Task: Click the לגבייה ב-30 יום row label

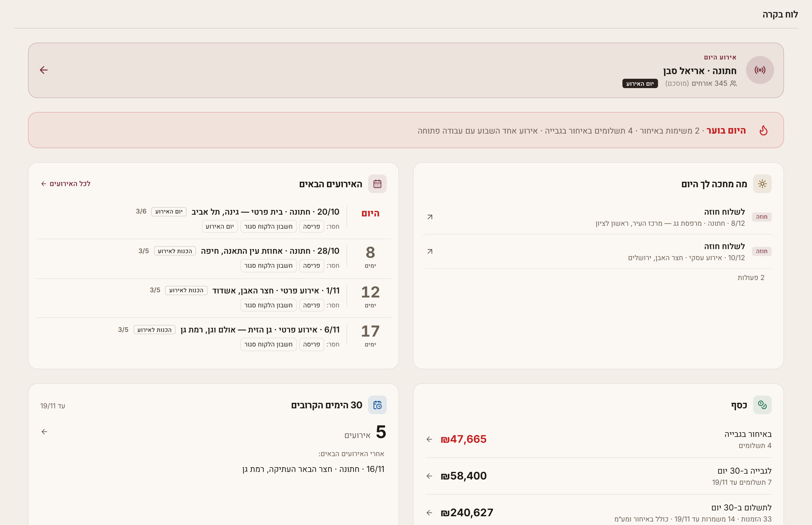Action: (x=745, y=471)
